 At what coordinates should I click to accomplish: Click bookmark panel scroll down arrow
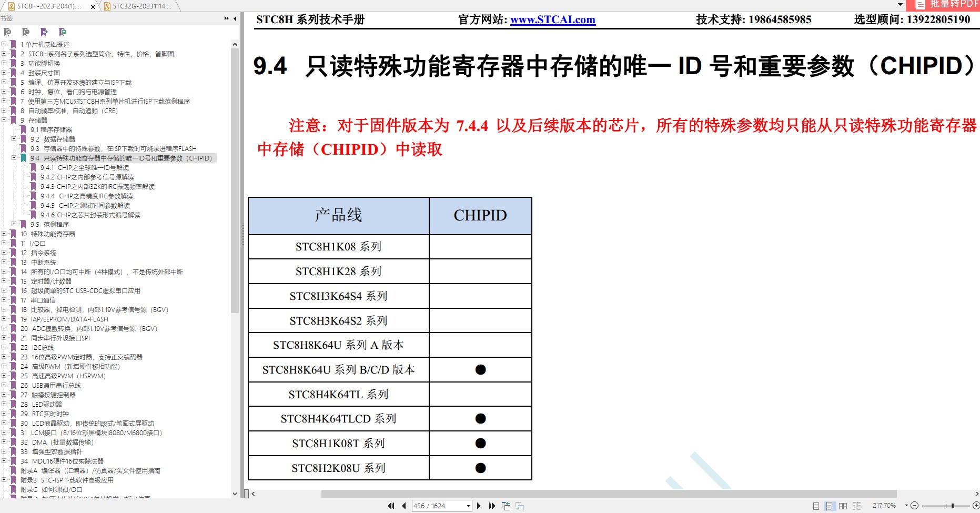235,494
